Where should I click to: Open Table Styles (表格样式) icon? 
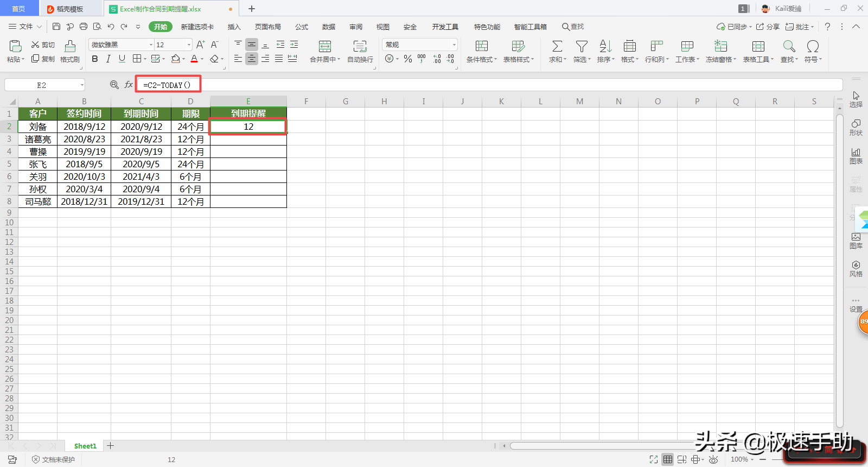[518, 46]
